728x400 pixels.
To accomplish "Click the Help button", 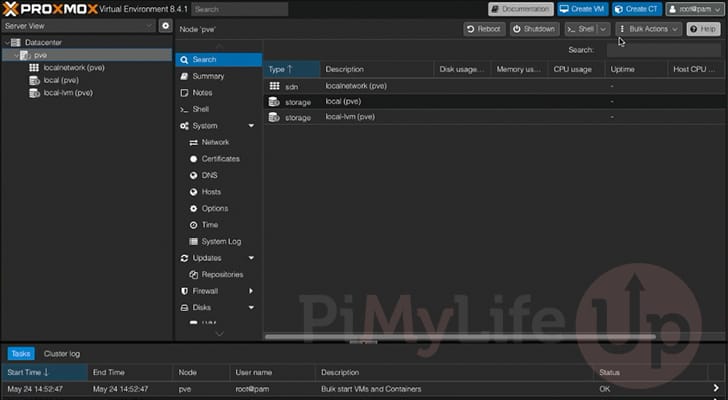I will 703,29.
